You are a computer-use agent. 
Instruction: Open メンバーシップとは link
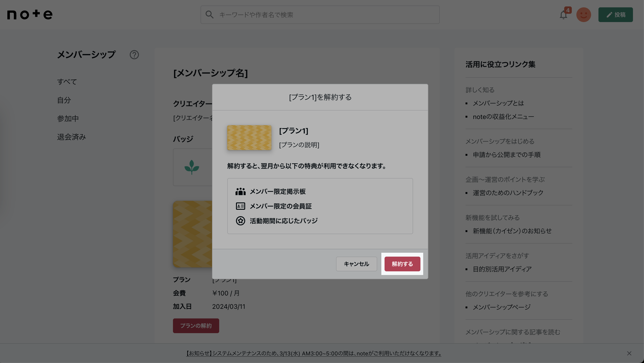(x=498, y=103)
